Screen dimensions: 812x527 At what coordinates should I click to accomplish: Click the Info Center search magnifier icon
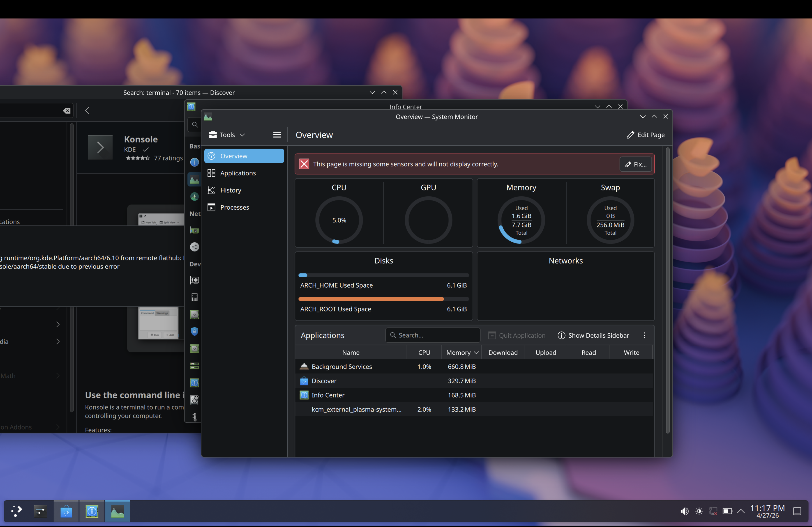tap(194, 124)
